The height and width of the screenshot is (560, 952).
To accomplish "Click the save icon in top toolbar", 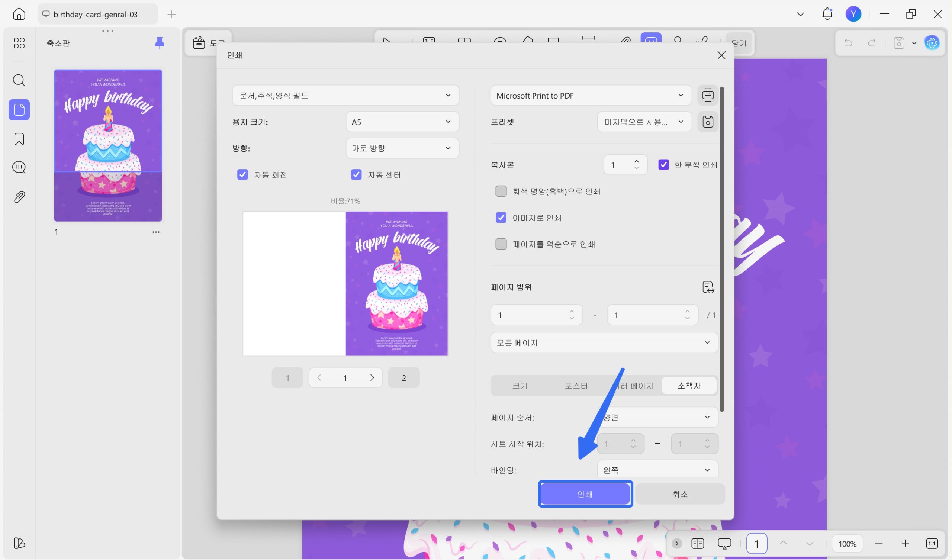I will click(899, 43).
